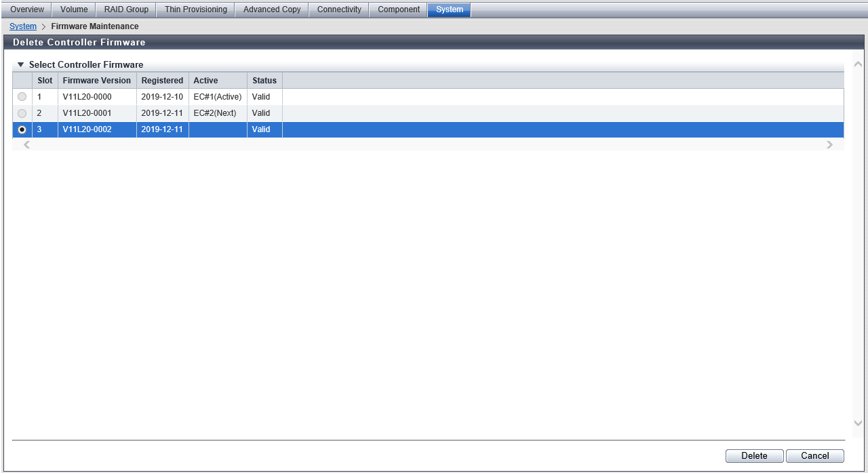The height and width of the screenshot is (473, 868).
Task: Collapse the Select Controller Firmware section
Action: [21, 65]
